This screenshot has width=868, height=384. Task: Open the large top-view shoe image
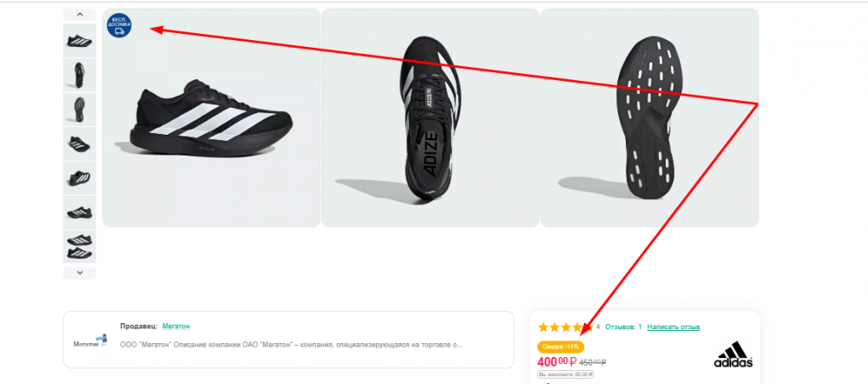point(431,118)
